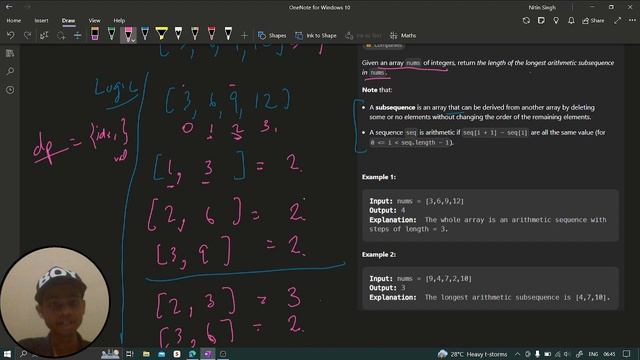
Task: Redo the last undone action
Action: tap(27, 36)
